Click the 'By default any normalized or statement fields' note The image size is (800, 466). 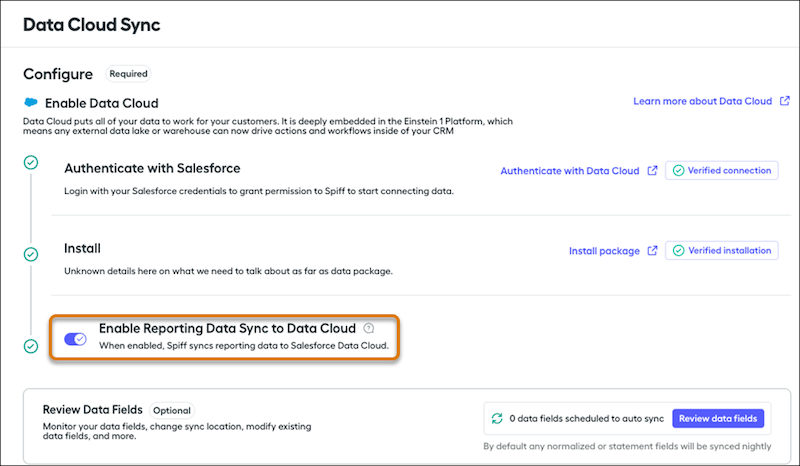pos(627,446)
